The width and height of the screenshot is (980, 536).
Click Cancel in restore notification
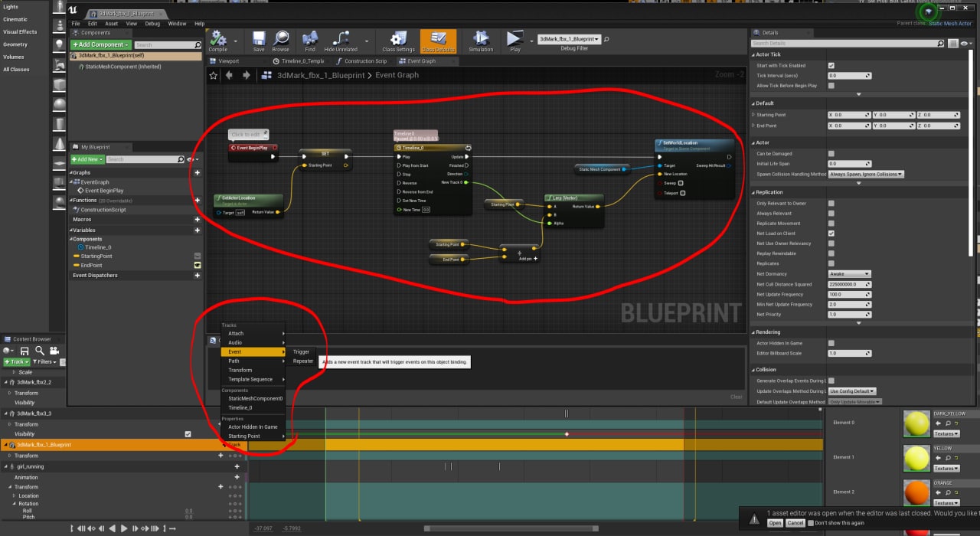tap(795, 523)
